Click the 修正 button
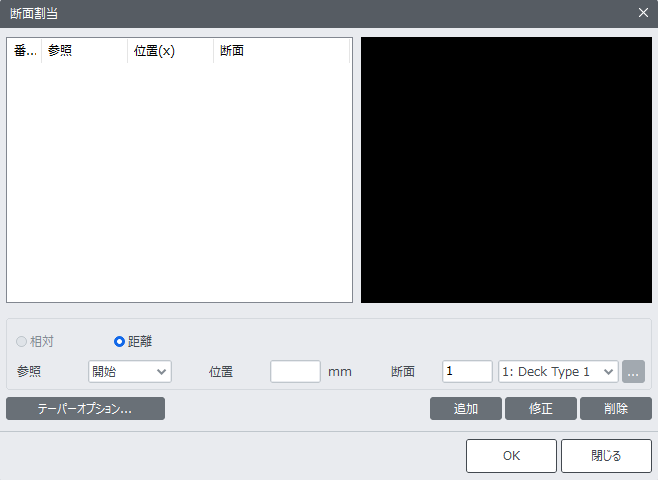Image resolution: width=658 pixels, height=480 pixels. click(541, 409)
